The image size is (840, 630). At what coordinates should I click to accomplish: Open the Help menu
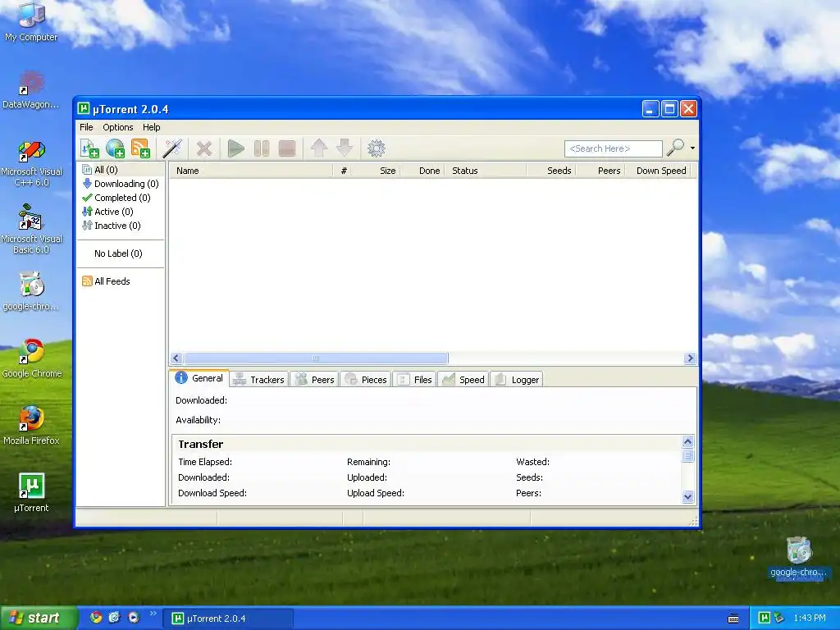151,127
